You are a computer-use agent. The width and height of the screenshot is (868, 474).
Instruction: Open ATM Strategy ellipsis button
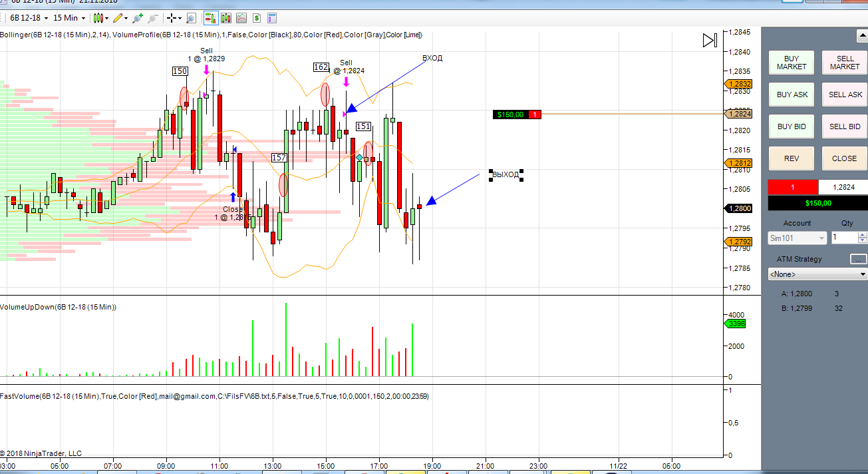[x=859, y=259]
